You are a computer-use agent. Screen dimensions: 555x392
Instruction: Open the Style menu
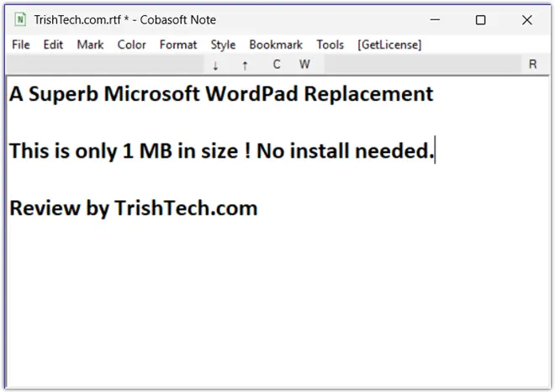(x=223, y=45)
